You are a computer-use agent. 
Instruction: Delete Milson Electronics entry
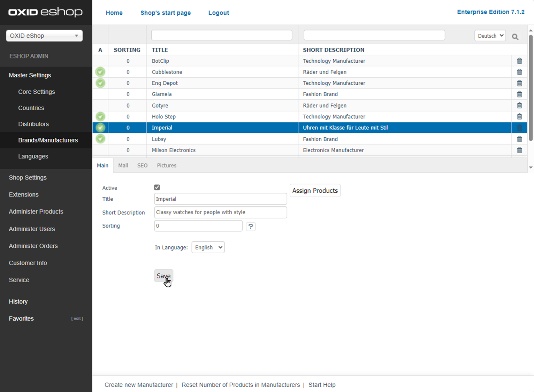click(519, 150)
